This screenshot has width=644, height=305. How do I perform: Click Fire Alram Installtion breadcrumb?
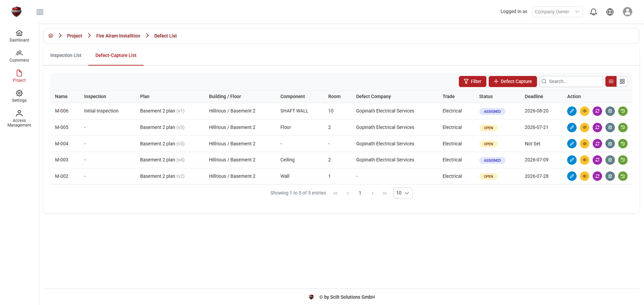[118, 36]
